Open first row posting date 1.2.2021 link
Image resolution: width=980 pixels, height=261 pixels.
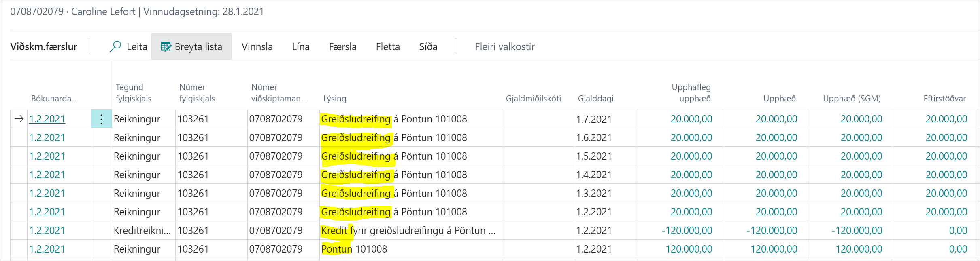(47, 119)
